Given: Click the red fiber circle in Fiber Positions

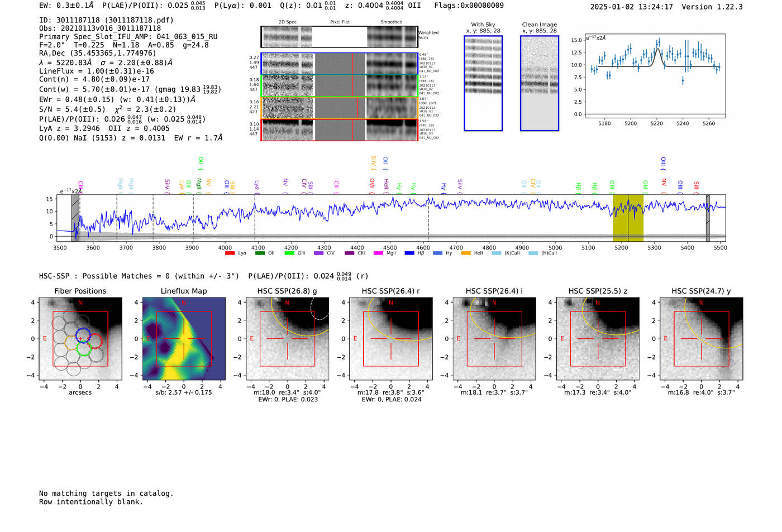Looking at the screenshot, I should (x=95, y=342).
